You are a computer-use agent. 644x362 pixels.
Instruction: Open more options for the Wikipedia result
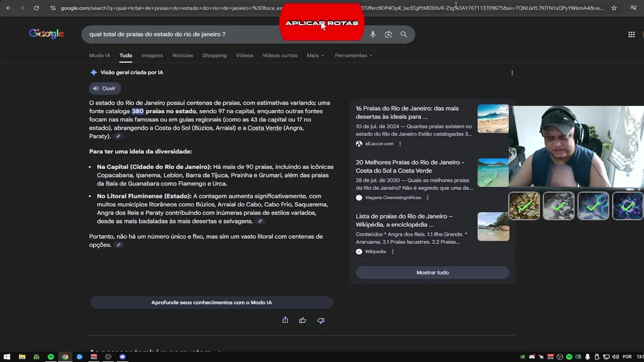coord(392,251)
